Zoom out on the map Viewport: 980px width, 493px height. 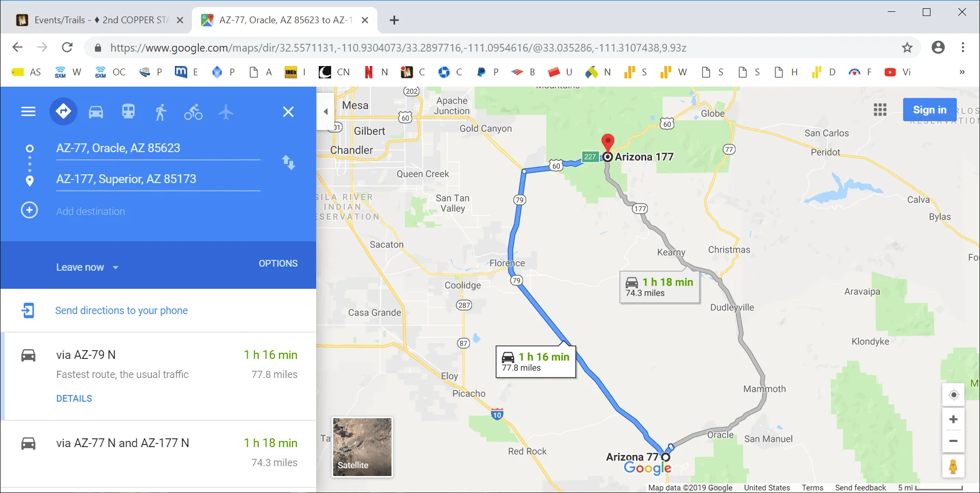pos(953,441)
